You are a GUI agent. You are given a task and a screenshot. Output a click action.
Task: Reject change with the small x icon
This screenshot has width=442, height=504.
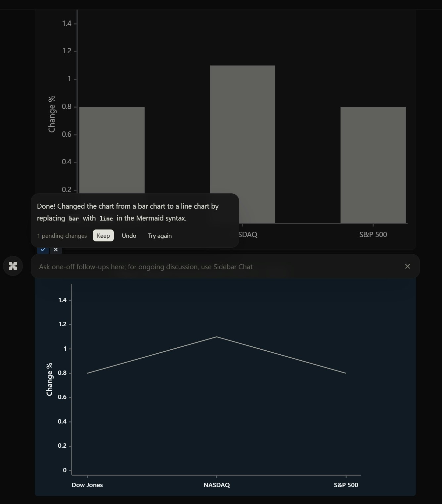(56, 250)
